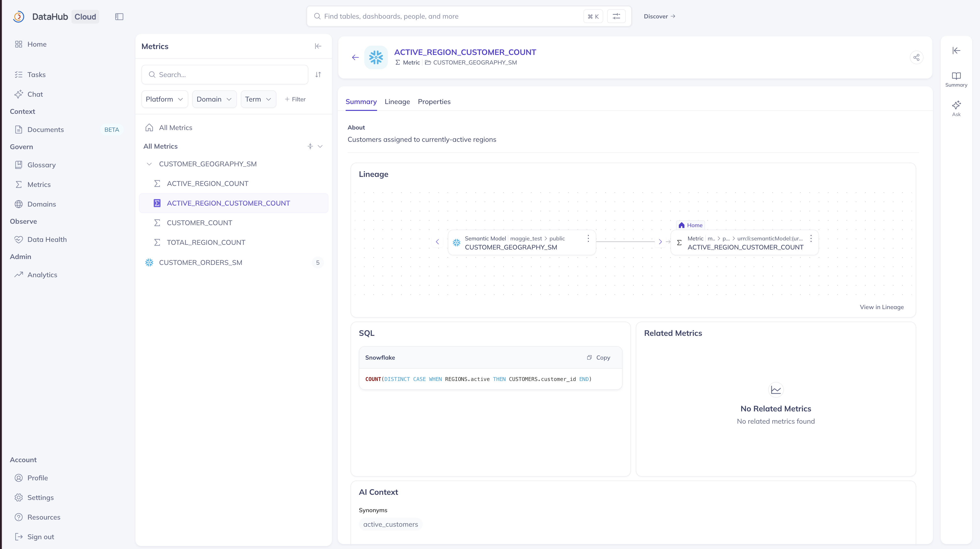
Task: Open Resources in sidebar
Action: (44, 517)
